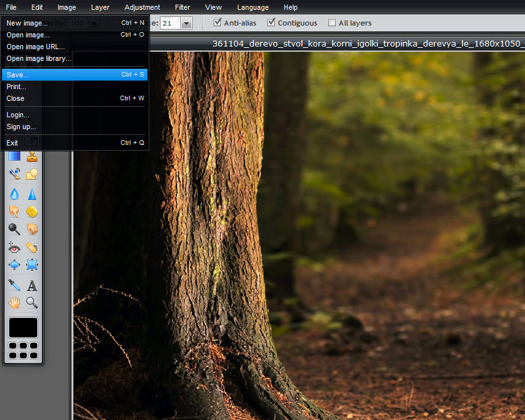Select Open image URL... entry

tap(75, 47)
